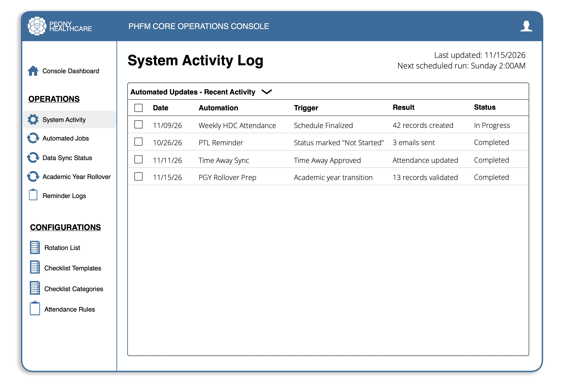Click the Data Sync Status refresh icon

[x=33, y=158]
